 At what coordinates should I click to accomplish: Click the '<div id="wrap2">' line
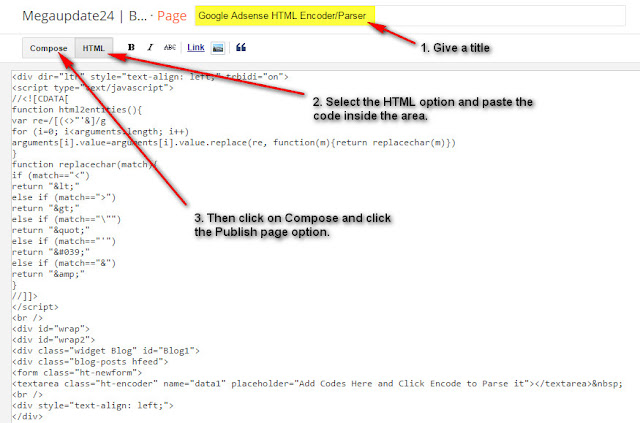click(x=53, y=340)
